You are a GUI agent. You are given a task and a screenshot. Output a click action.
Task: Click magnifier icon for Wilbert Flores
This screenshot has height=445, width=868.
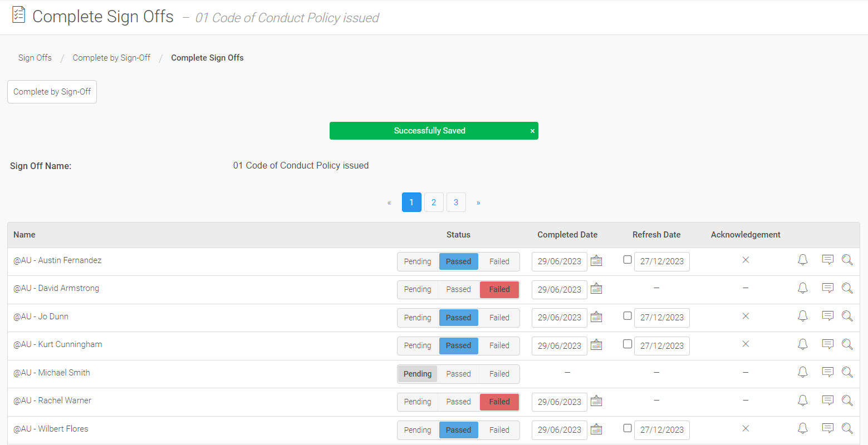click(x=847, y=428)
